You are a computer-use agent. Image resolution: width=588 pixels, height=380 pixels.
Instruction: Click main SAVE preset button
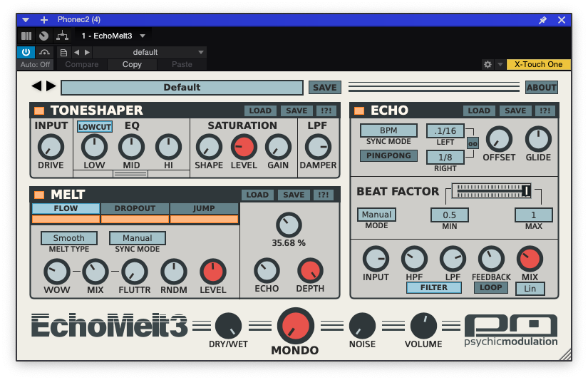click(x=325, y=88)
